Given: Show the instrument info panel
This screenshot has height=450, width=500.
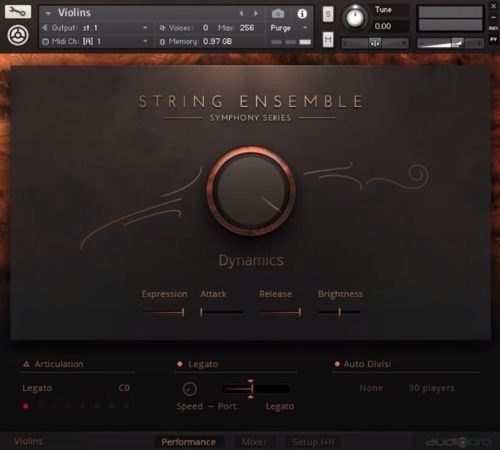Looking at the screenshot, I should click(x=302, y=14).
